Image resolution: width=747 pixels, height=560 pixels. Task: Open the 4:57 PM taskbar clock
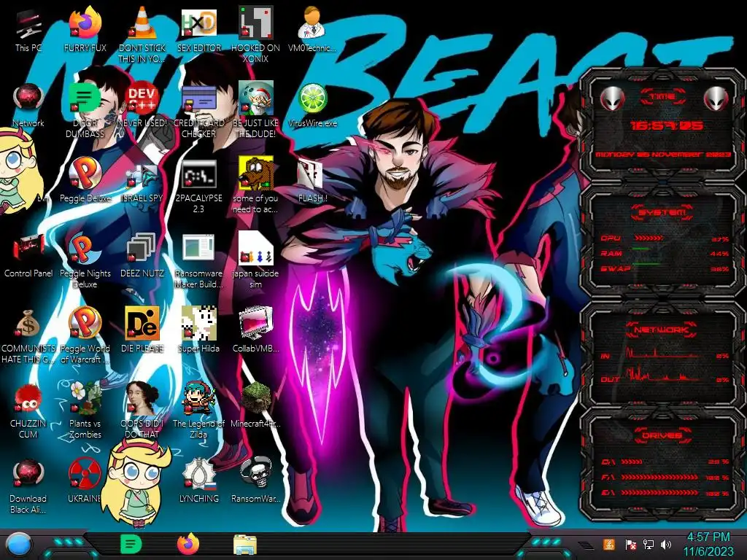click(x=708, y=544)
